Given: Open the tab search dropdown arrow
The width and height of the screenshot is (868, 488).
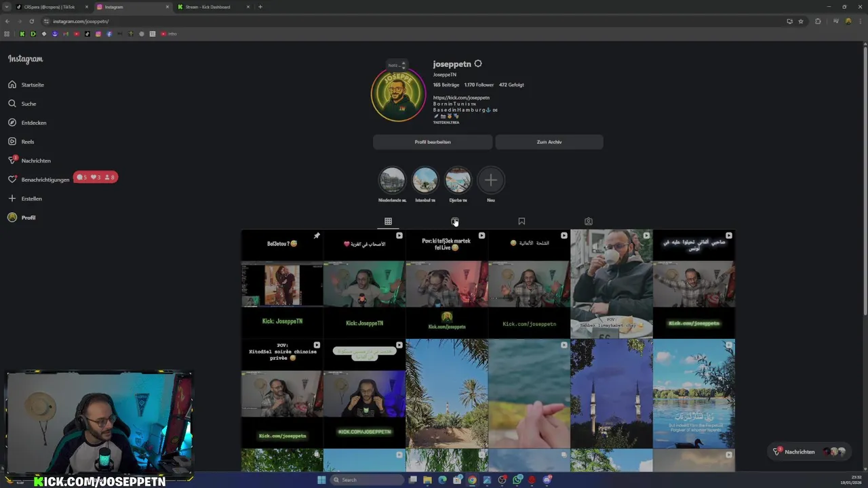Looking at the screenshot, I should coord(6,7).
